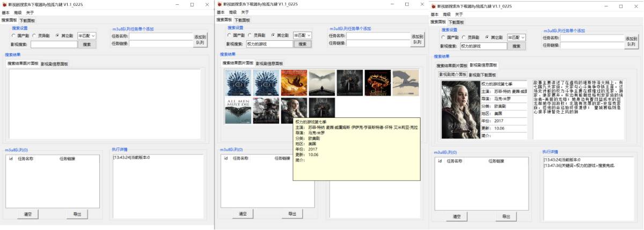This screenshot has width=644, height=230.
Task: Switch to 影视剧下载面板 tab in right window
Action: [x=482, y=75]
